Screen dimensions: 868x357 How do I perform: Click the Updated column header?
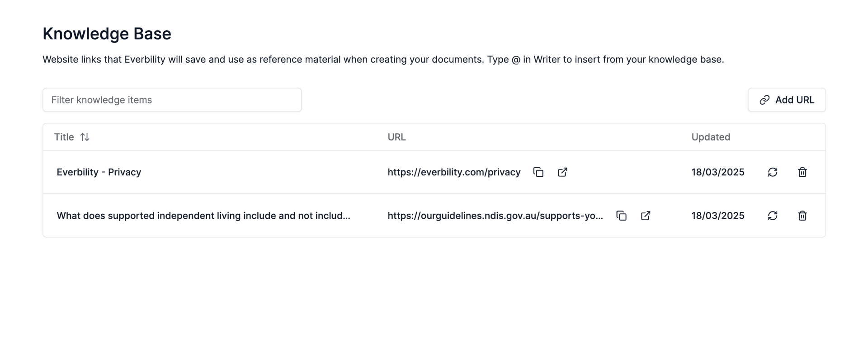pyautogui.click(x=710, y=137)
